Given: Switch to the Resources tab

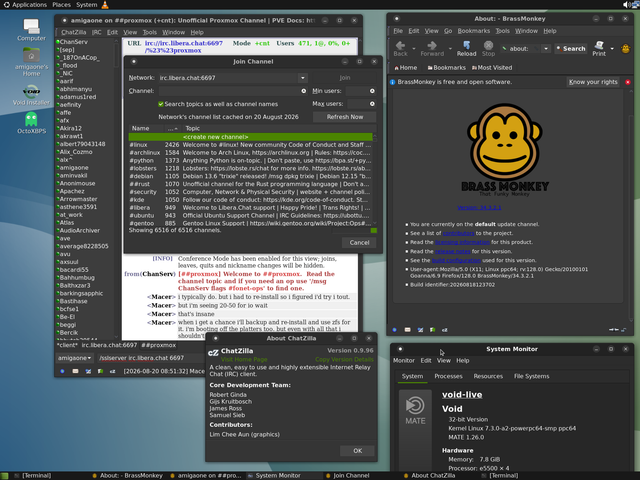Looking at the screenshot, I should (x=488, y=376).
